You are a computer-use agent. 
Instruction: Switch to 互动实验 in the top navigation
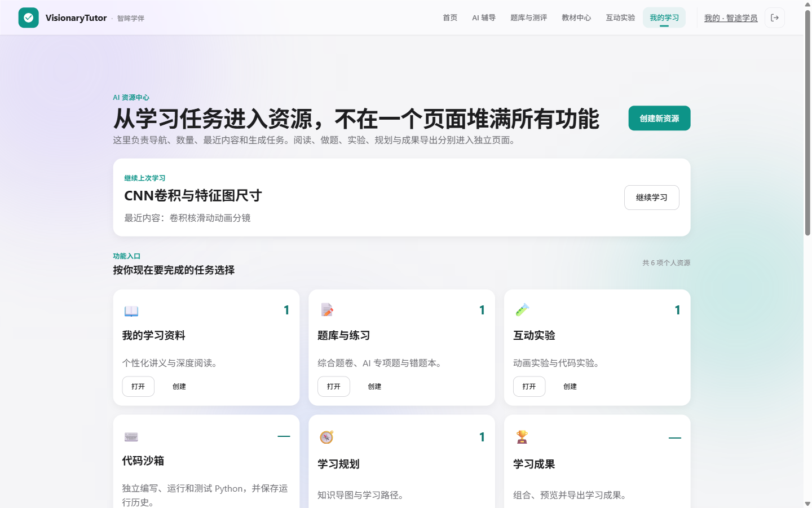[x=620, y=17]
